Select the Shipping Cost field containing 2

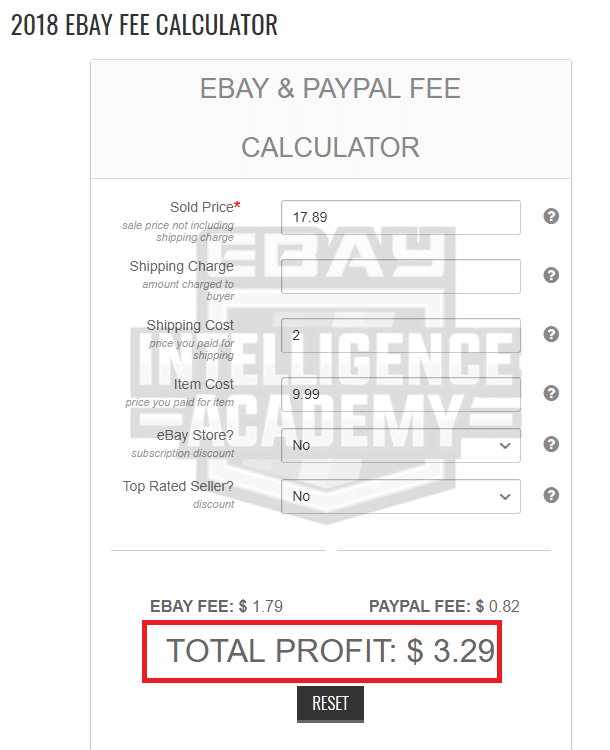pyautogui.click(x=401, y=335)
